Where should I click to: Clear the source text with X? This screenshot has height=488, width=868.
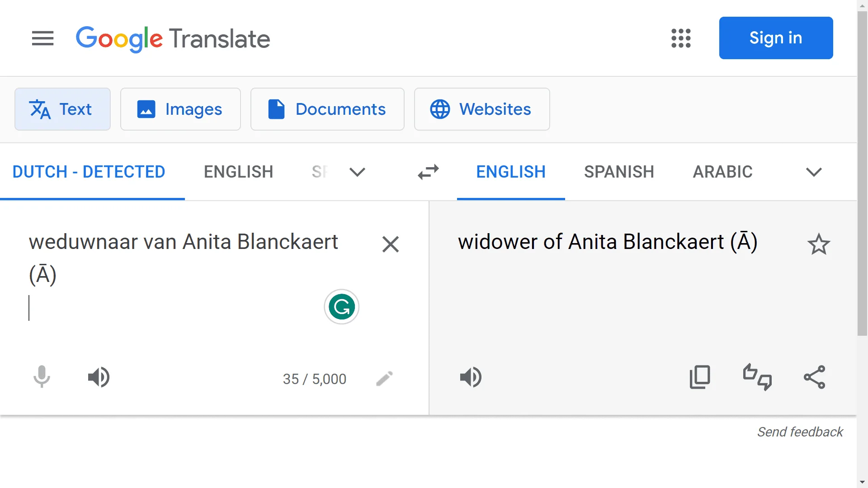pos(391,244)
